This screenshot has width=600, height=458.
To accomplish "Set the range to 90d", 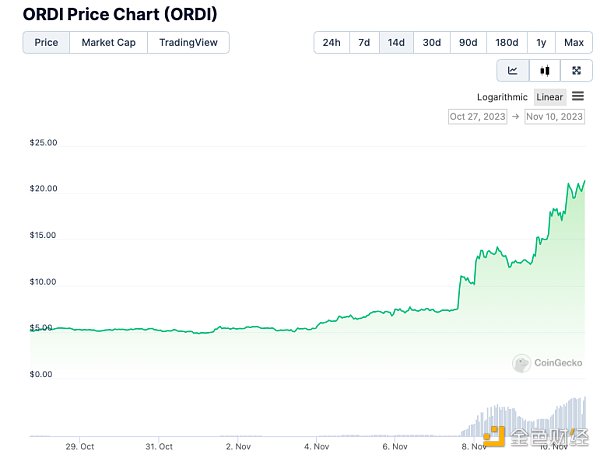I will tap(468, 42).
